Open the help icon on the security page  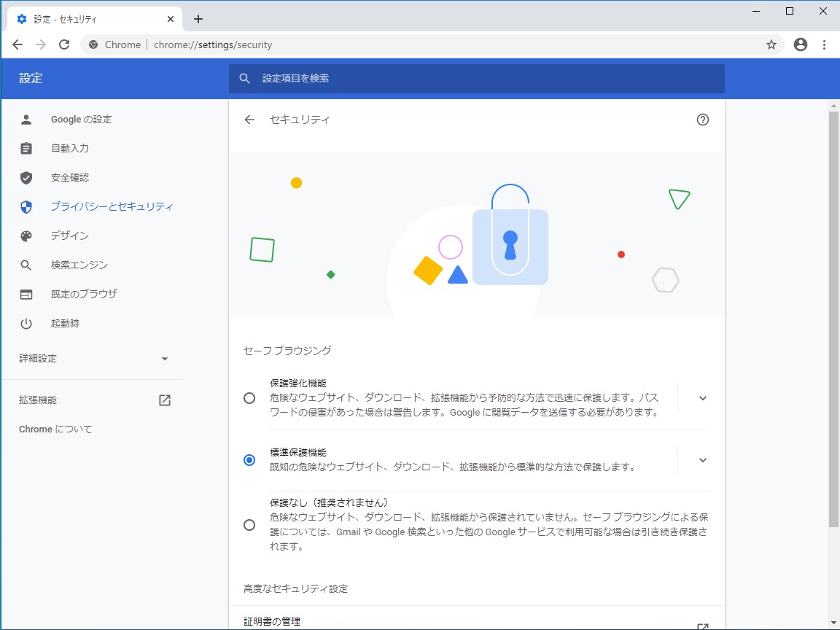pyautogui.click(x=702, y=119)
